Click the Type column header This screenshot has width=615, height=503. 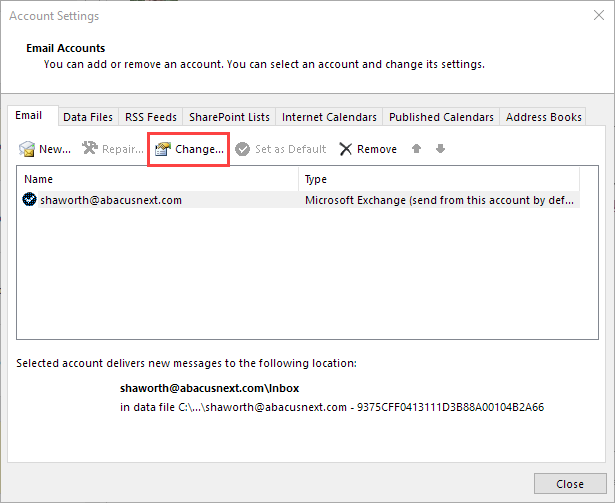439,179
